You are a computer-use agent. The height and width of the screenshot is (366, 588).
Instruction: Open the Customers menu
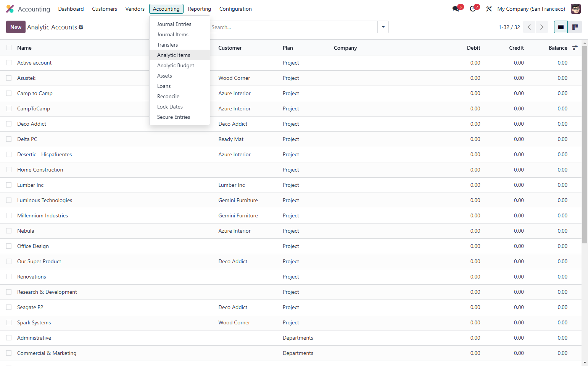point(105,9)
